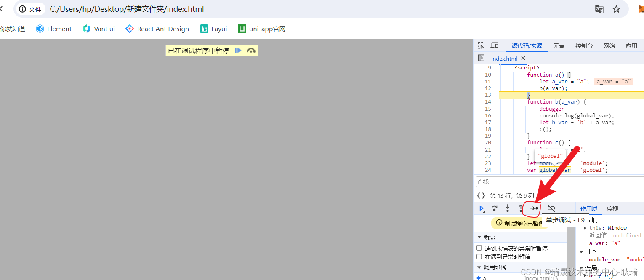Expand this: Window scope entry

click(x=585, y=228)
